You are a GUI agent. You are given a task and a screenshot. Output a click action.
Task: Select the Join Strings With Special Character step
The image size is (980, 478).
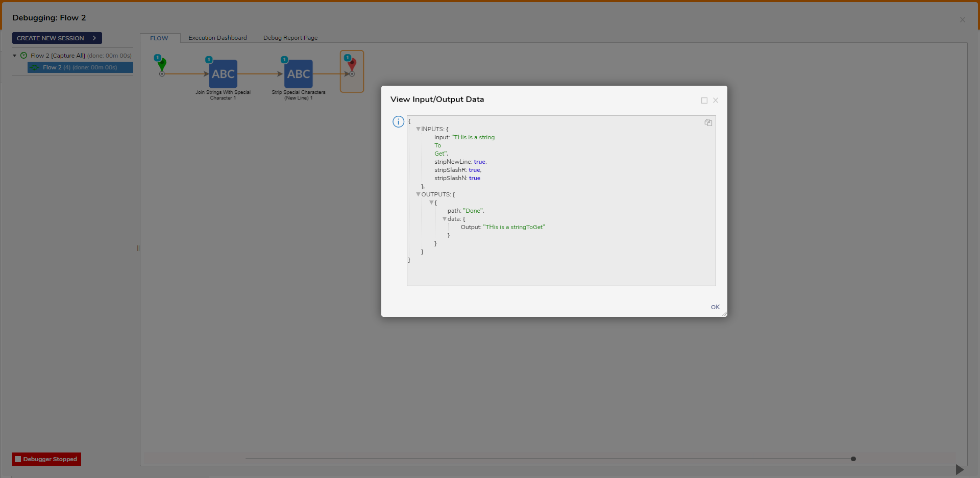[223, 74]
